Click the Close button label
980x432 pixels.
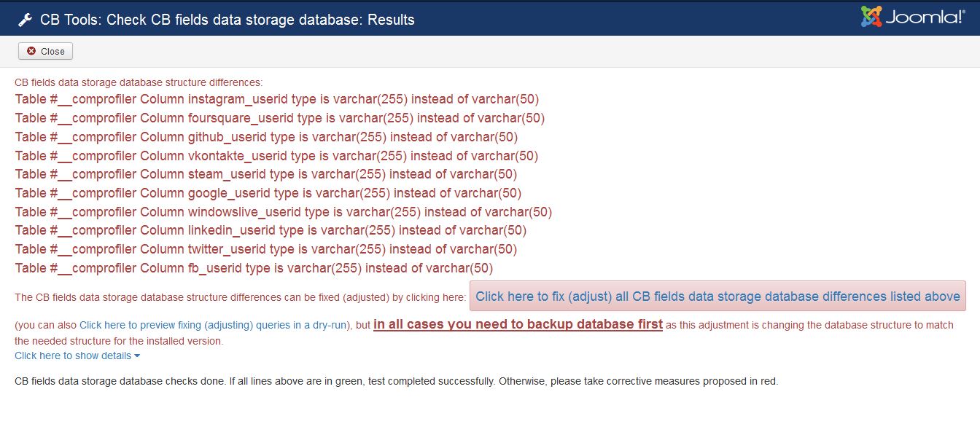coord(52,51)
